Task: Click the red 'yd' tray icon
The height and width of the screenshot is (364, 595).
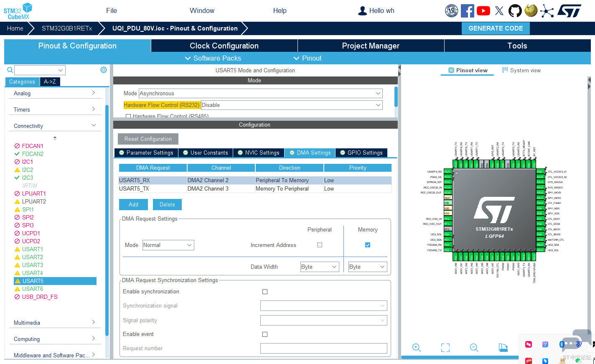Action: [529, 361]
